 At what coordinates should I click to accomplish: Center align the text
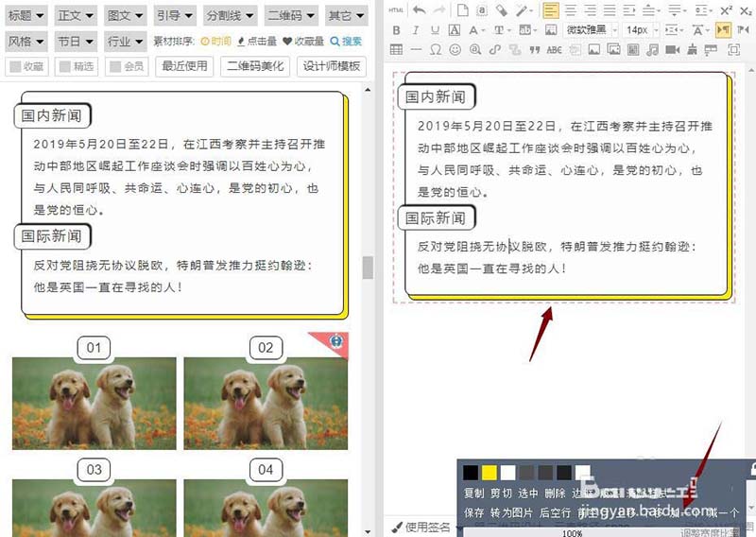(x=571, y=10)
